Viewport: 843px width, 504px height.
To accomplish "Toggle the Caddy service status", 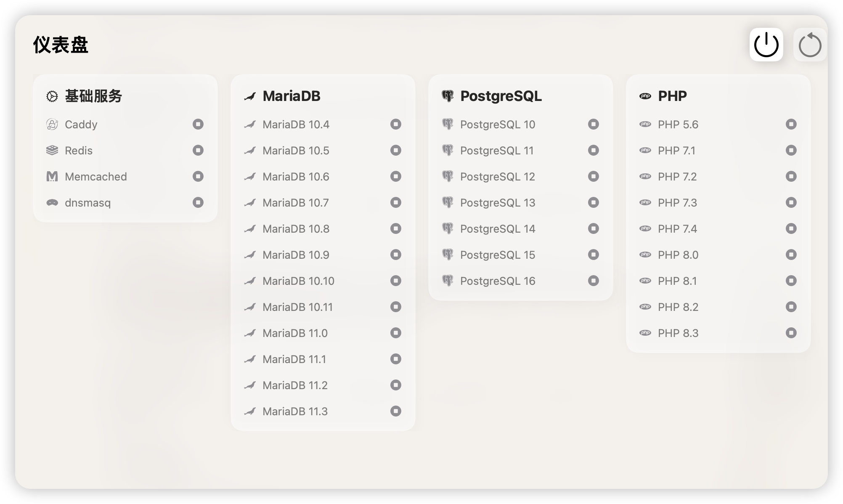I will click(x=198, y=125).
